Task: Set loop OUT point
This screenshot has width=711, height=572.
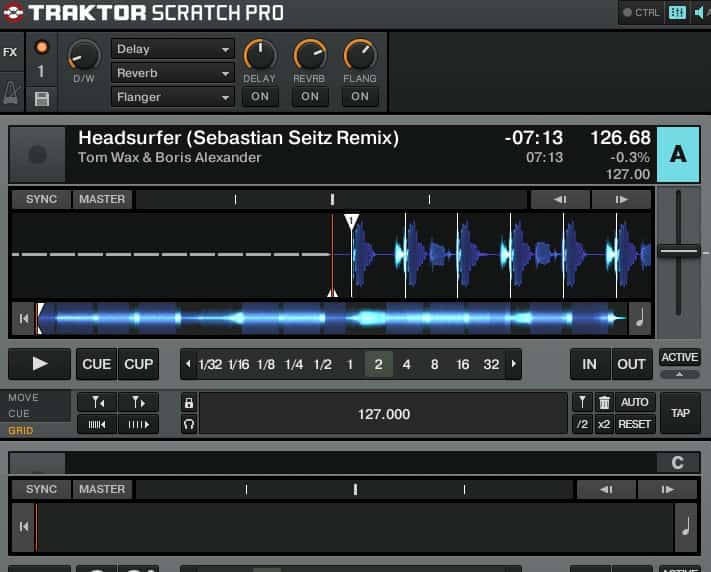Action: click(x=631, y=364)
